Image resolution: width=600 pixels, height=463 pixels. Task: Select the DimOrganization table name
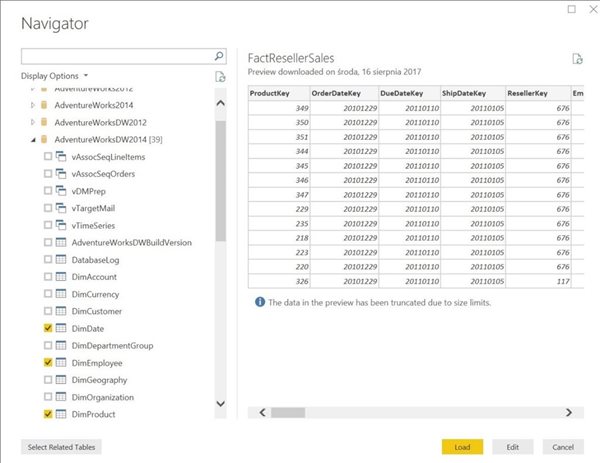click(103, 397)
